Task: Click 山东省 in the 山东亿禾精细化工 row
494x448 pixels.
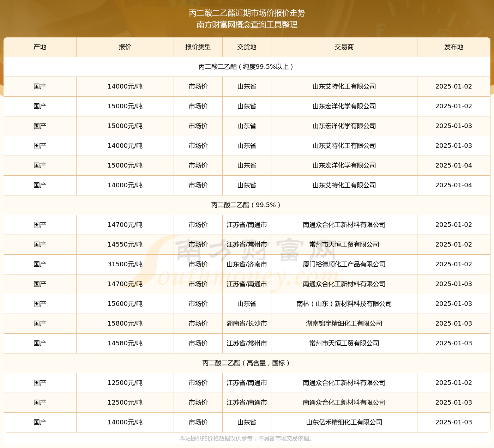Action: tap(247, 422)
